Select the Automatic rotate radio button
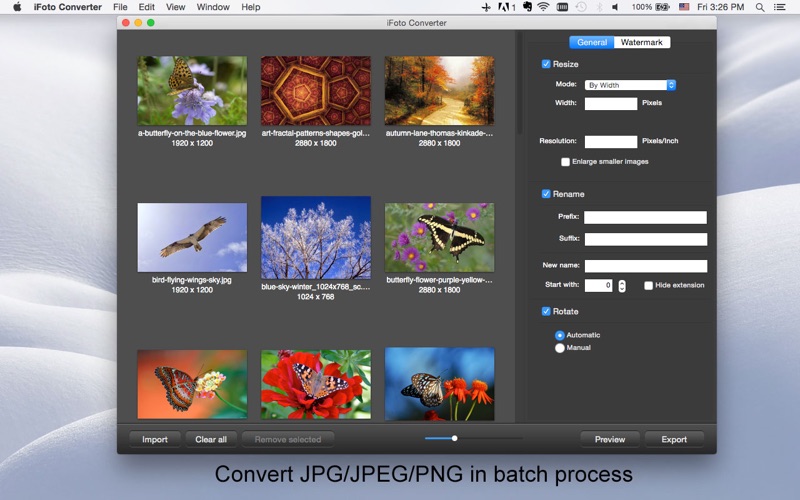This screenshot has width=800, height=500. [560, 335]
